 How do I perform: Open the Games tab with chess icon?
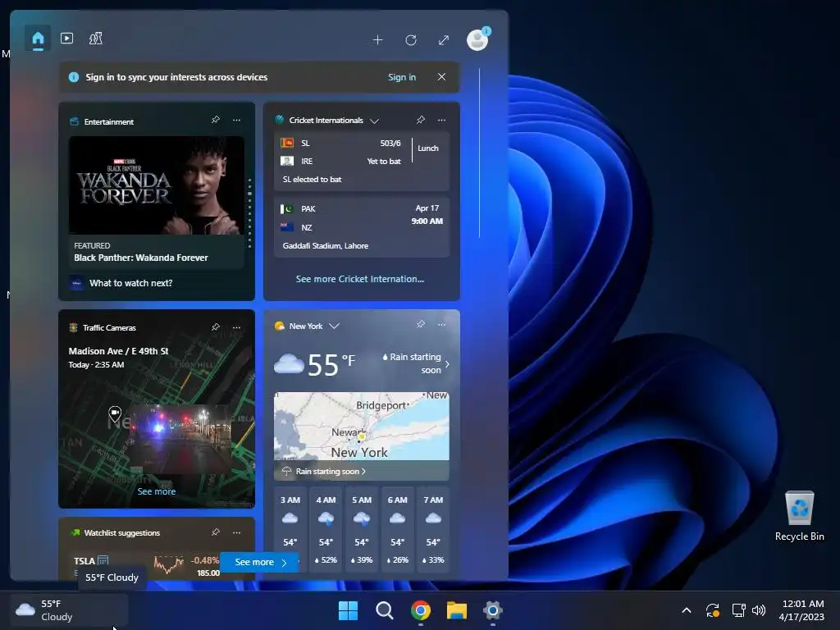[x=96, y=39]
